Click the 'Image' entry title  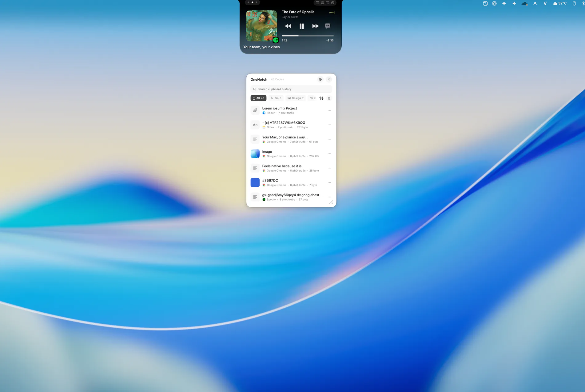267,152
